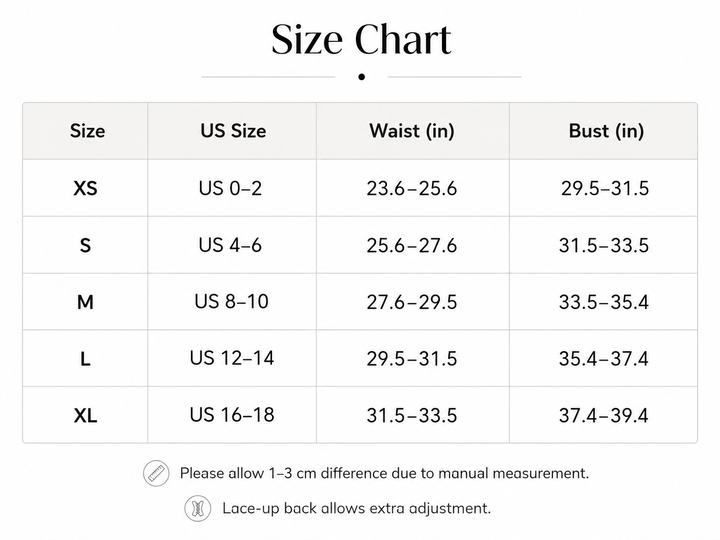
Task: Select the M size row label
Action: 85,302
